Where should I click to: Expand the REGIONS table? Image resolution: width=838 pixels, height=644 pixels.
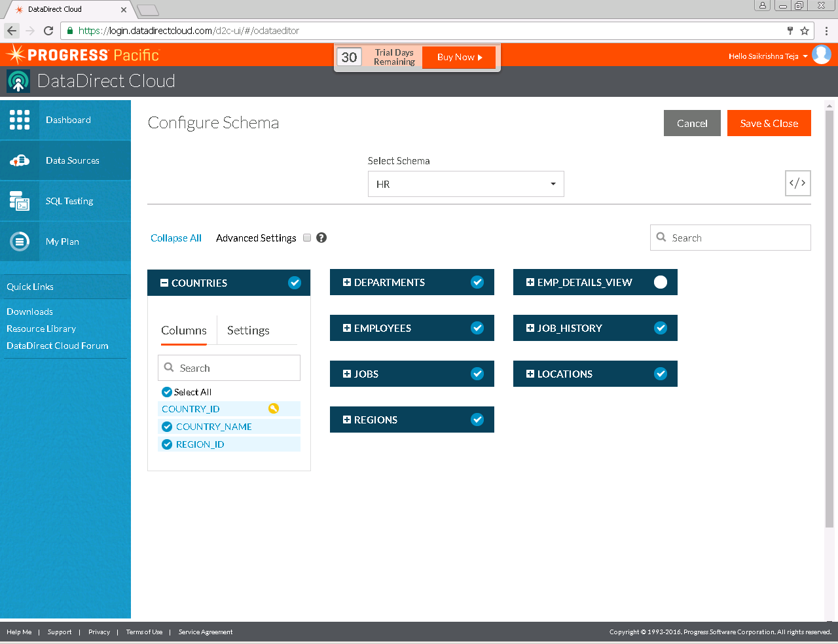(347, 420)
